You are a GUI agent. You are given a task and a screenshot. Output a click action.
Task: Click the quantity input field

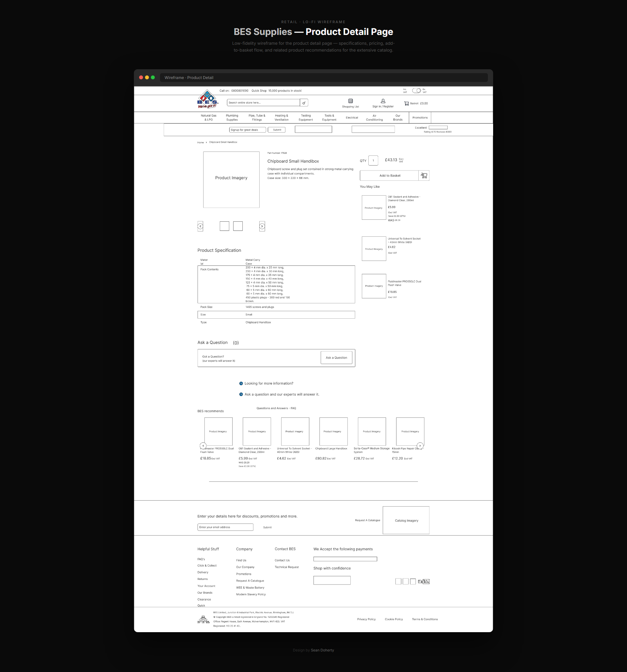click(373, 161)
